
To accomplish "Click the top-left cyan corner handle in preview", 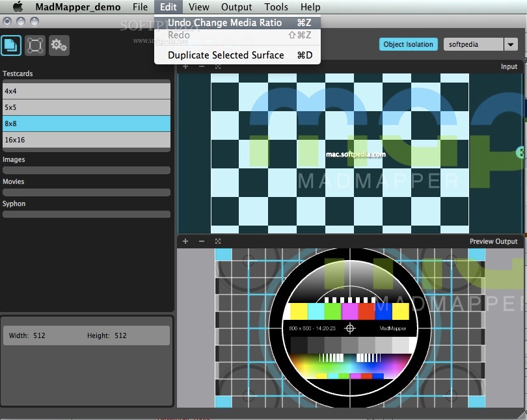I will pos(224,254).
